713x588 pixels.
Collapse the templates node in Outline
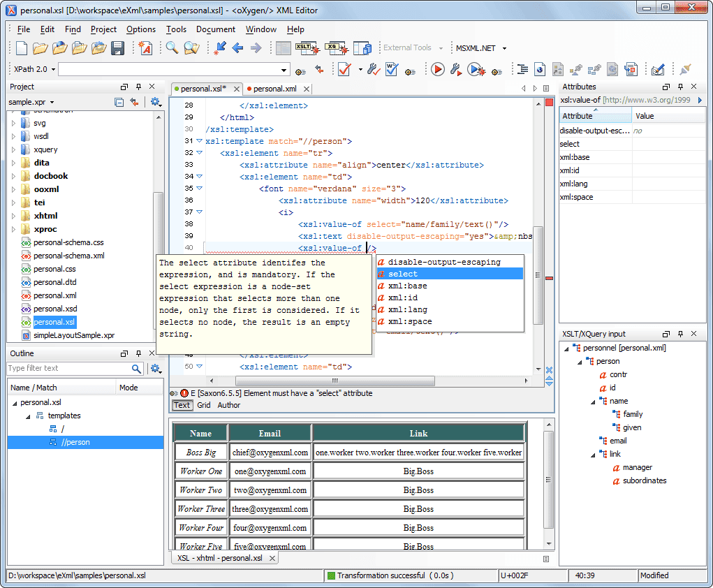pyautogui.click(x=28, y=416)
